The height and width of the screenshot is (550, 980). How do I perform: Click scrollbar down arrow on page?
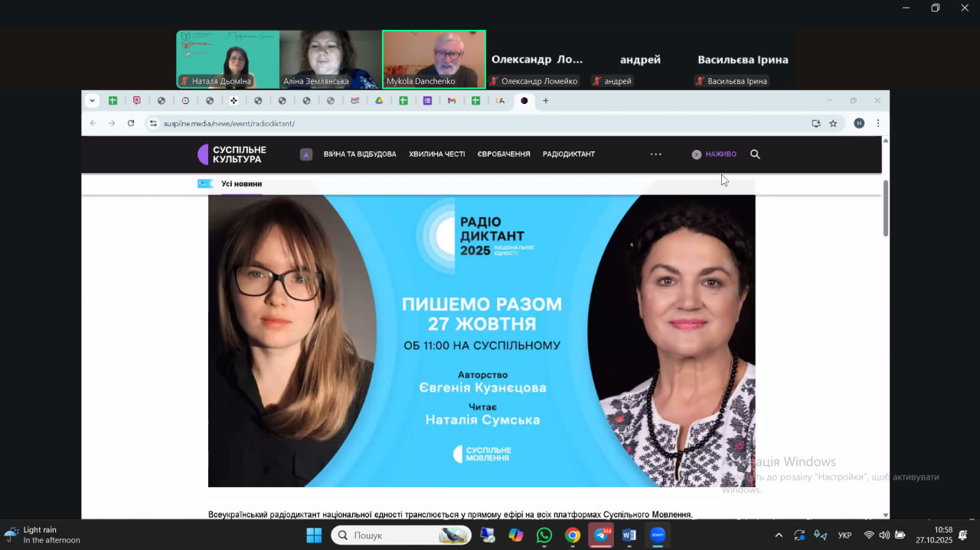coord(886,515)
